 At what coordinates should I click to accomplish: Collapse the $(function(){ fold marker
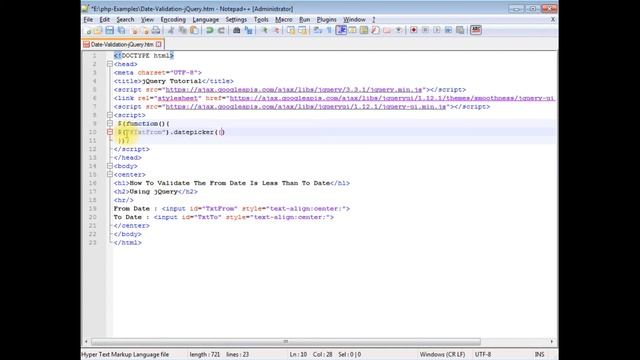click(110, 123)
